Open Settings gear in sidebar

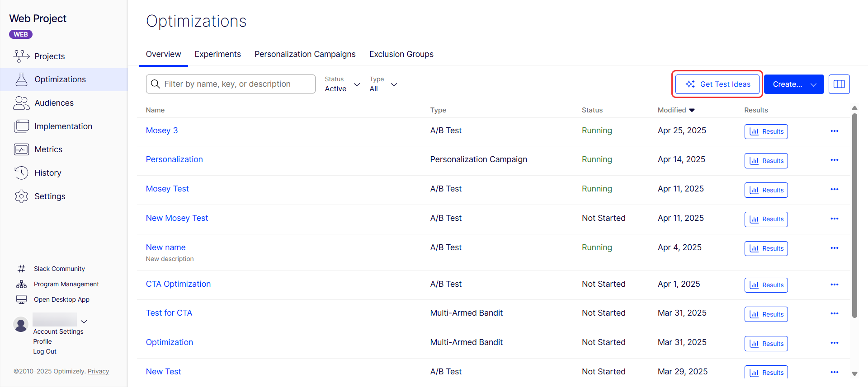click(x=21, y=196)
